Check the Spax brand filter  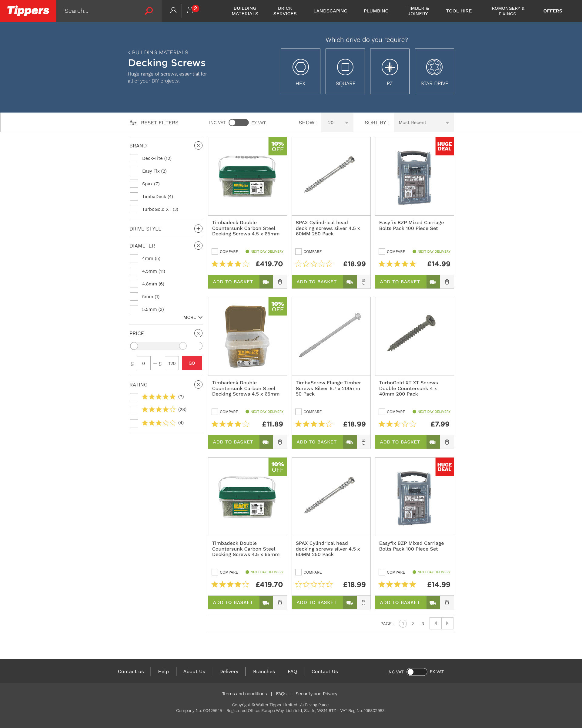[x=134, y=184]
